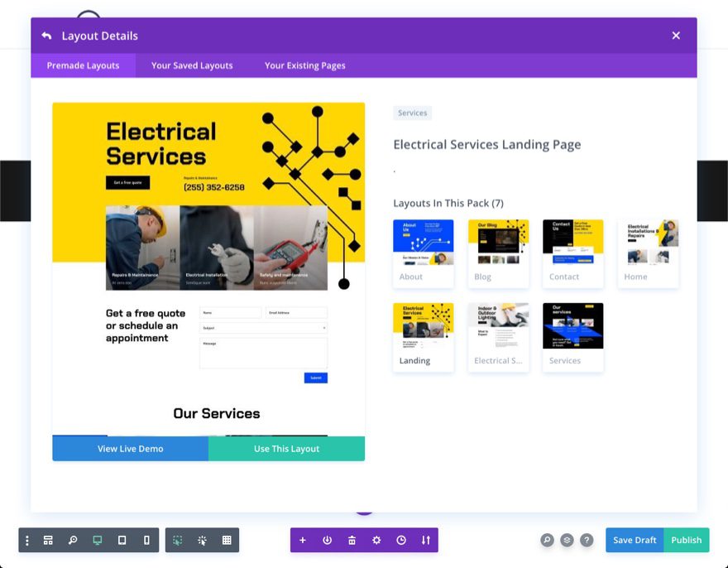
Task: Open the layers panel icon
Action: tap(567, 540)
